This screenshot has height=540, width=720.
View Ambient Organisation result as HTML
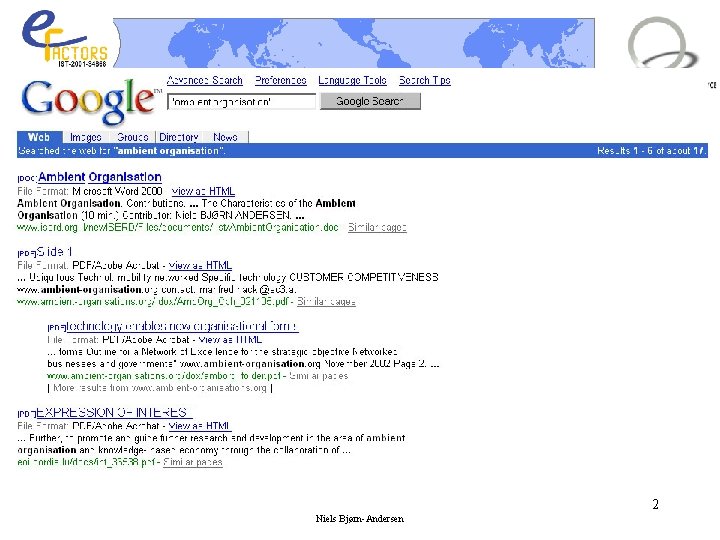point(203,191)
